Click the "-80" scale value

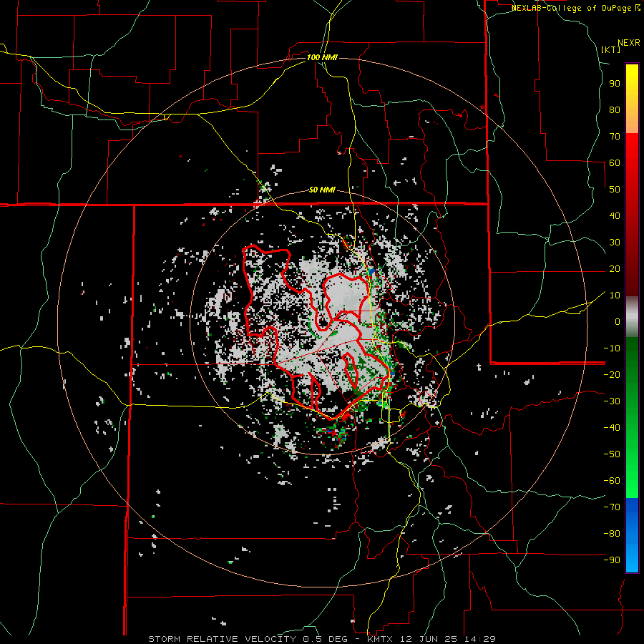coord(612,534)
